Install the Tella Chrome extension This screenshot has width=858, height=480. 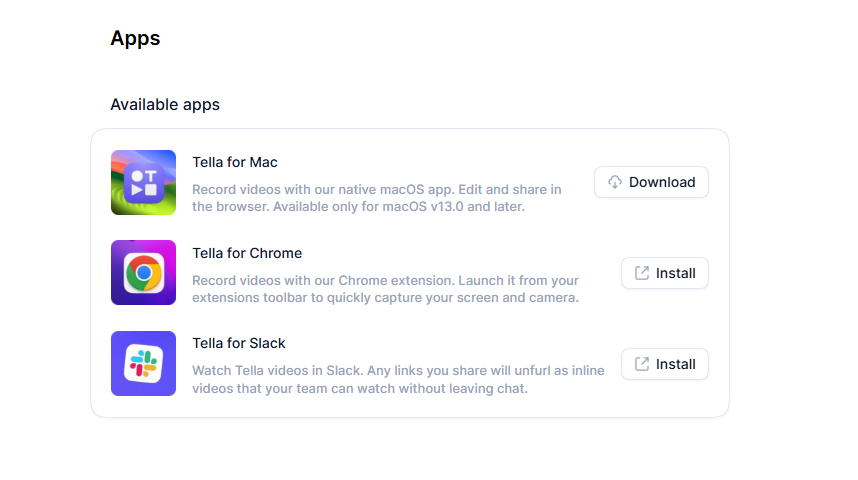pyautogui.click(x=664, y=273)
